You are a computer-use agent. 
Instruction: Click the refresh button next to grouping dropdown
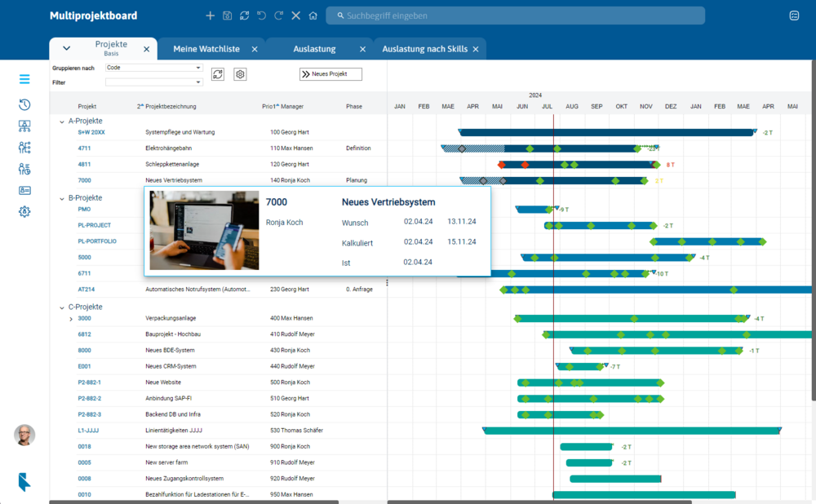click(x=218, y=74)
